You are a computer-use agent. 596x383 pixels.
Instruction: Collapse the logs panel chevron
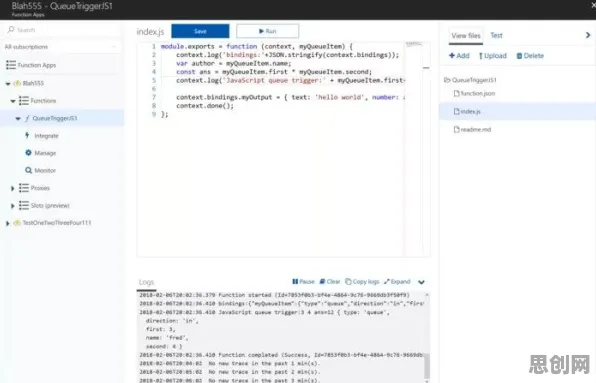(x=421, y=282)
